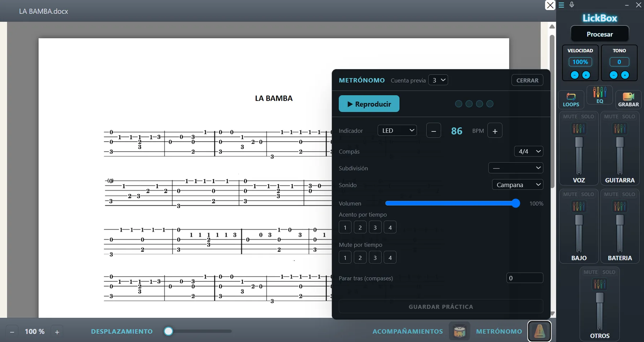The image size is (644, 342).
Task: Mute the OTROS track
Action: click(x=591, y=272)
